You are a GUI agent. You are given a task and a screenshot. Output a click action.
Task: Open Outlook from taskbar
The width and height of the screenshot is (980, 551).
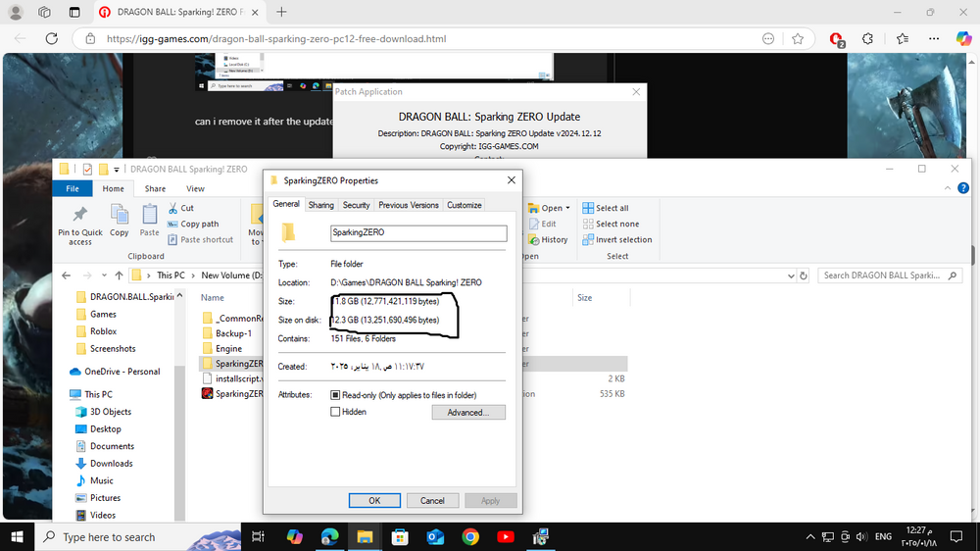point(436,536)
